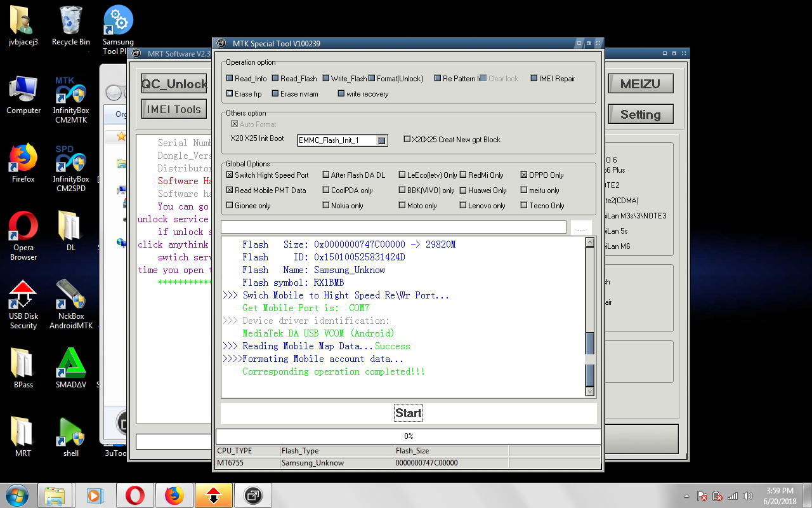Viewport: 812px width, 508px height.
Task: Launch InfinityBox CM2MTK shortcut
Action: pyautogui.click(x=71, y=100)
